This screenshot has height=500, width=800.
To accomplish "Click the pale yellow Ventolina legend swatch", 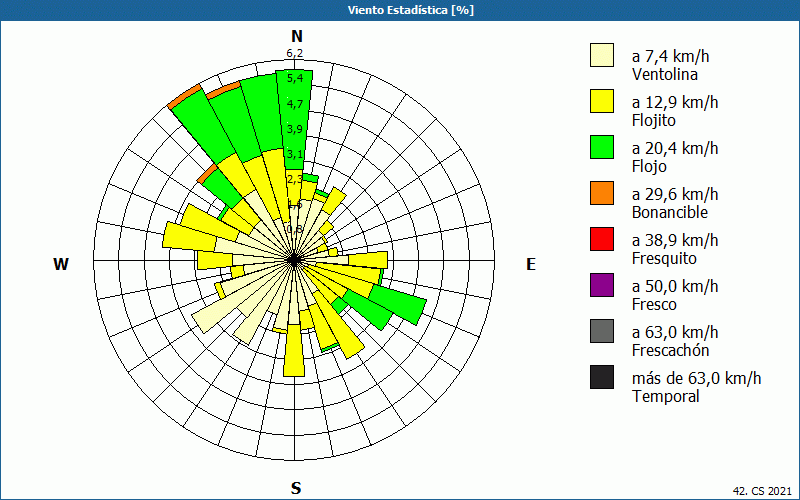I will 602,55.
